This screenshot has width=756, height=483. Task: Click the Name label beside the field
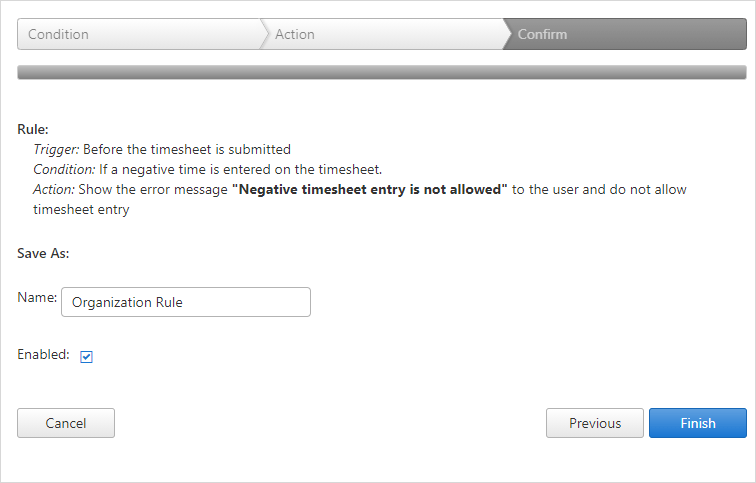[37, 297]
